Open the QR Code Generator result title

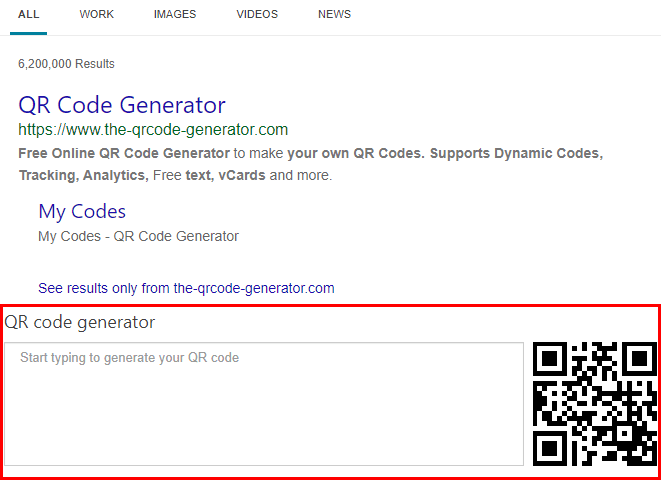[122, 105]
